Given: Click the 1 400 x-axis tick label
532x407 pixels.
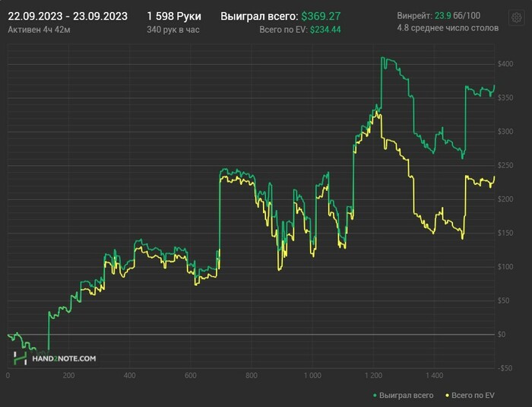Looking at the screenshot, I should (x=434, y=376).
